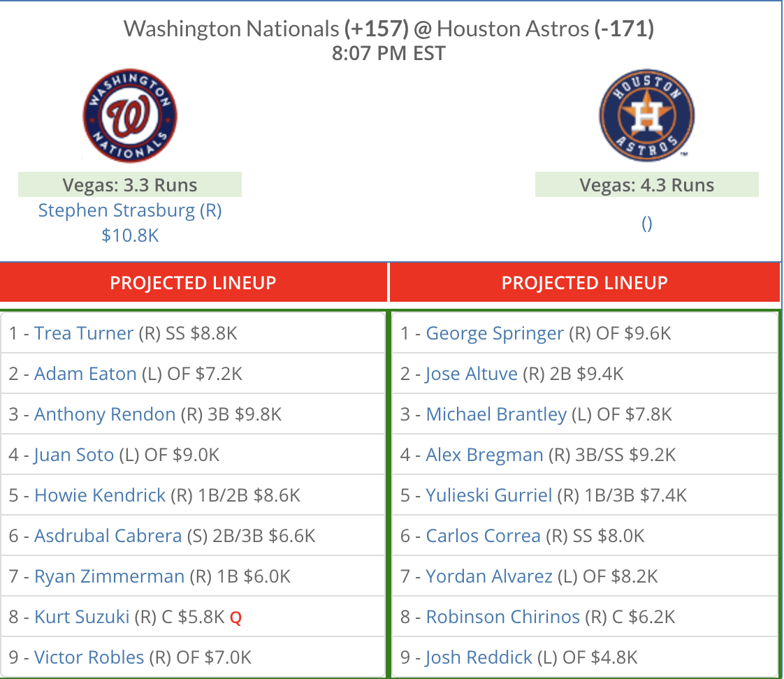The height and width of the screenshot is (679, 784).
Task: View Yordan Alvarez player details
Action: click(489, 576)
